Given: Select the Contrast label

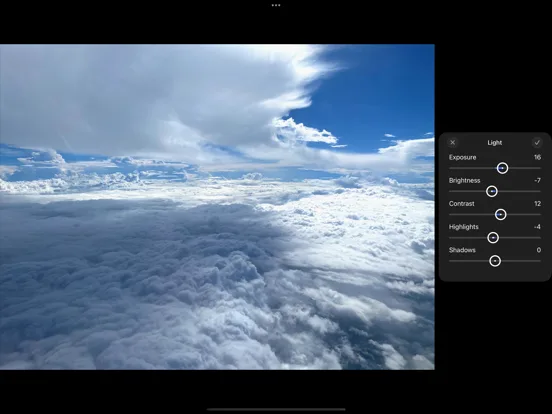Looking at the screenshot, I should pyautogui.click(x=462, y=204).
